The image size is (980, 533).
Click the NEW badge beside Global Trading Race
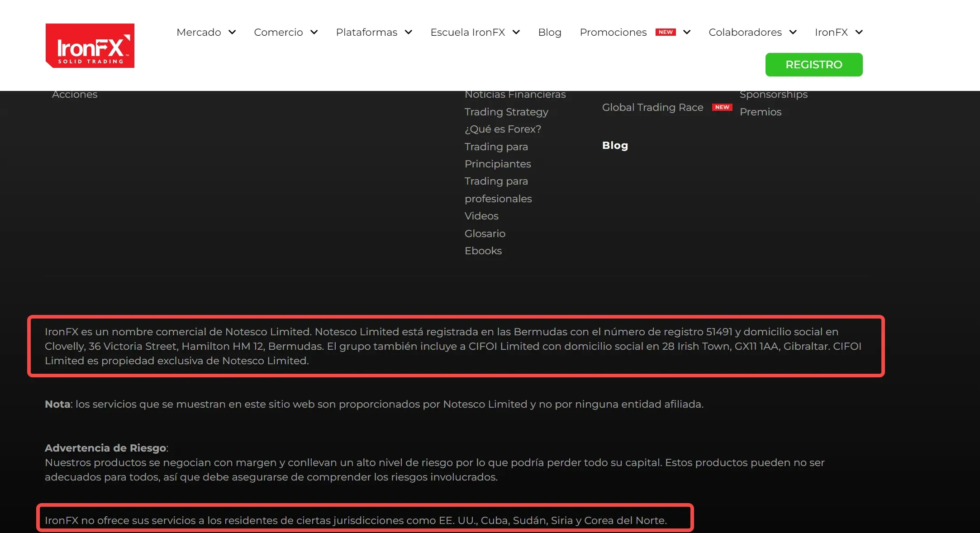(722, 107)
